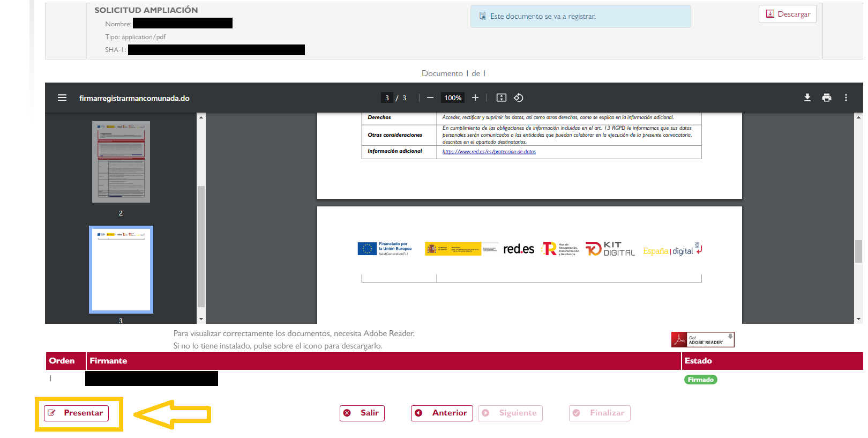The image size is (868, 438).
Task: Select the page 3 thumbnail
Action: click(x=121, y=270)
